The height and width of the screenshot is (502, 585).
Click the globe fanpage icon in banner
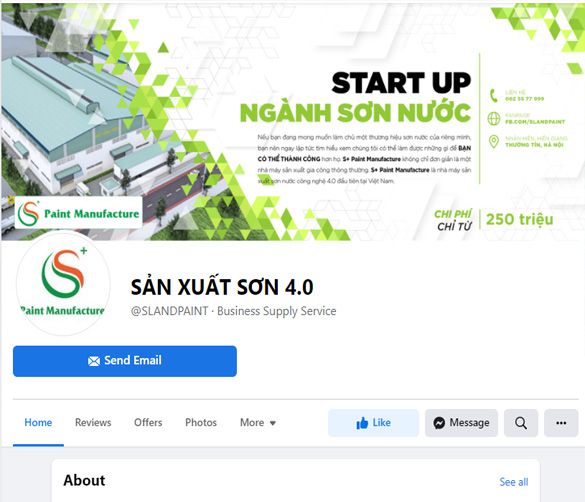tap(494, 119)
